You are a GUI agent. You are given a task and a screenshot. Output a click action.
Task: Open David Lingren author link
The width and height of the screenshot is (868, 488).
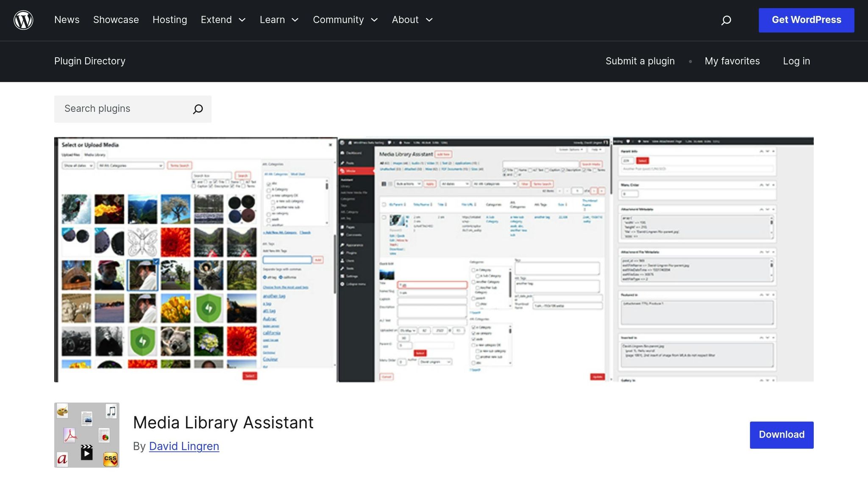click(184, 446)
